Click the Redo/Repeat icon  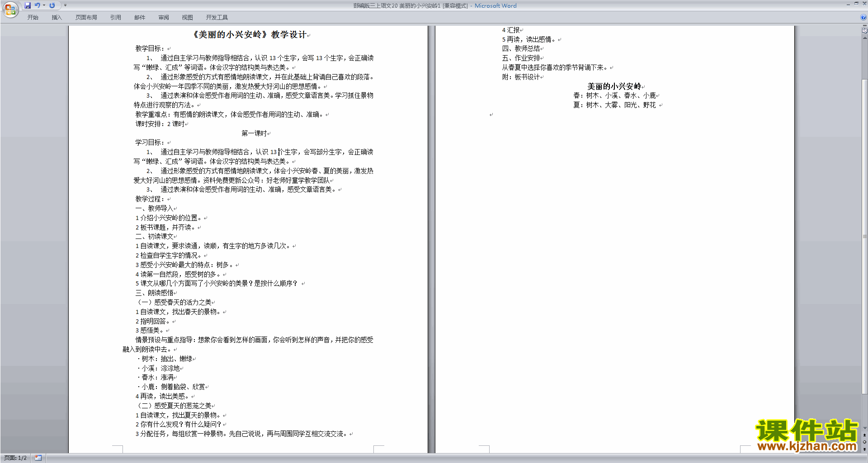[52, 5]
